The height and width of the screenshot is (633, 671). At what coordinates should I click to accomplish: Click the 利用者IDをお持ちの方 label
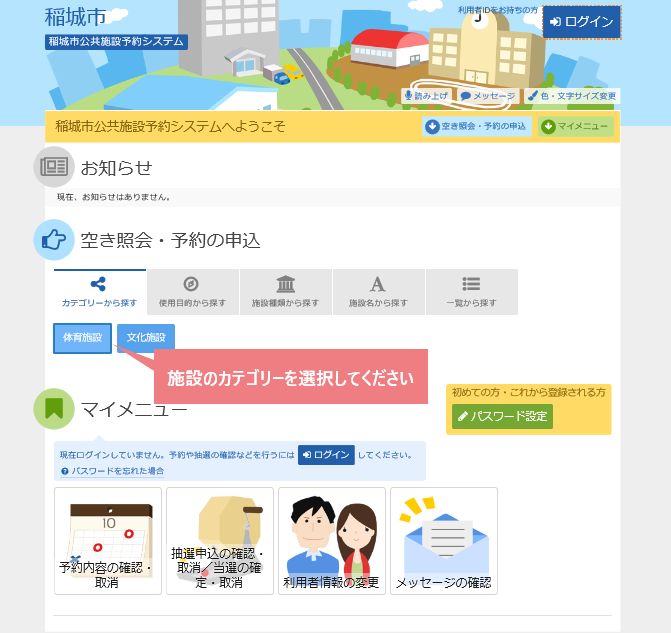point(498,10)
